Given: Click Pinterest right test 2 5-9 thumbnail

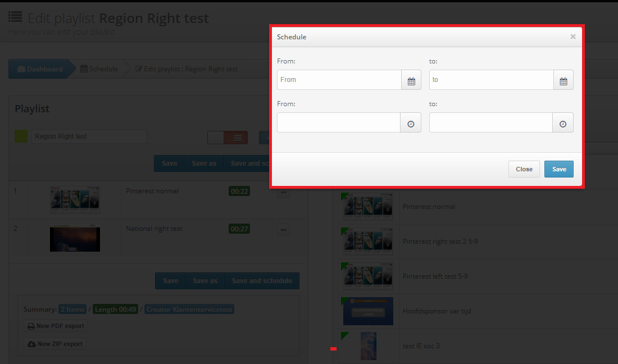Looking at the screenshot, I should [368, 242].
